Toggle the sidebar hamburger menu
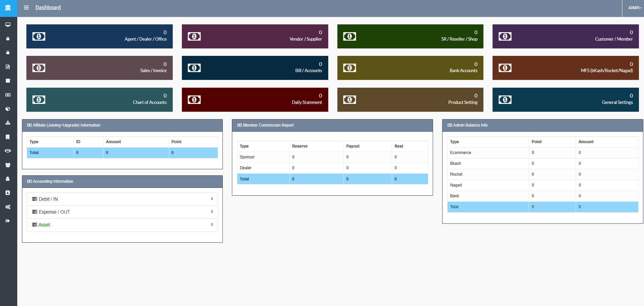This screenshot has height=306, width=644. [26, 8]
